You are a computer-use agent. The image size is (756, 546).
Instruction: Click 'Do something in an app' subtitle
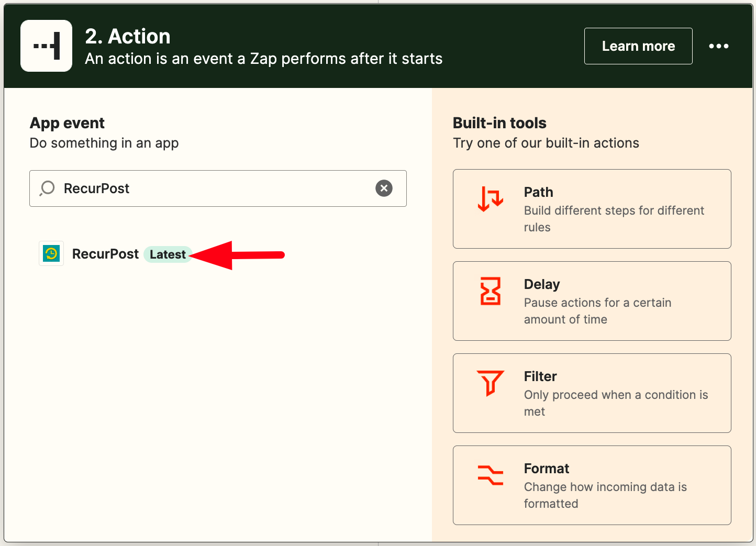point(104,143)
